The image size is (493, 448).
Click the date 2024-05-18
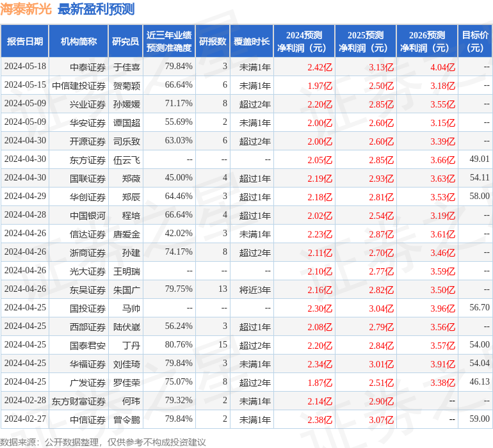(x=25, y=67)
